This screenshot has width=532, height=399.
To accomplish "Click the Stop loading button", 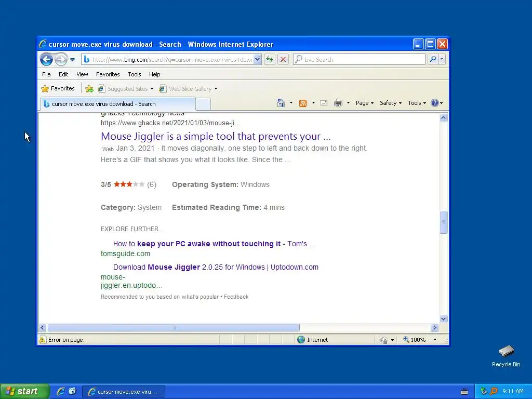I will point(283,59).
